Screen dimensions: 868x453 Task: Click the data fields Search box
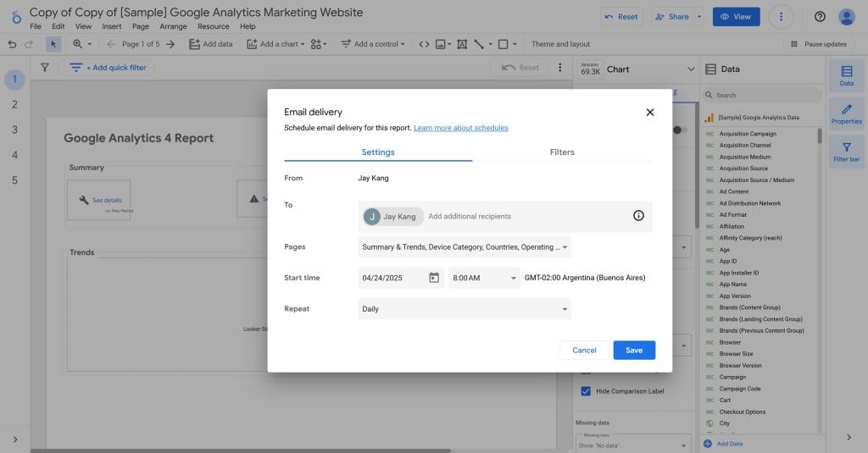pos(762,95)
